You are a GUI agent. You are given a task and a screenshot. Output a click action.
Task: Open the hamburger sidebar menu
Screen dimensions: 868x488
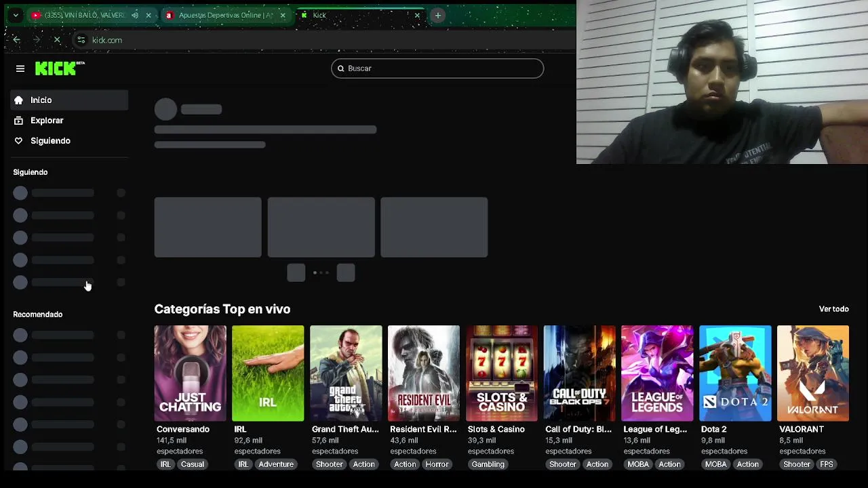[x=20, y=68]
